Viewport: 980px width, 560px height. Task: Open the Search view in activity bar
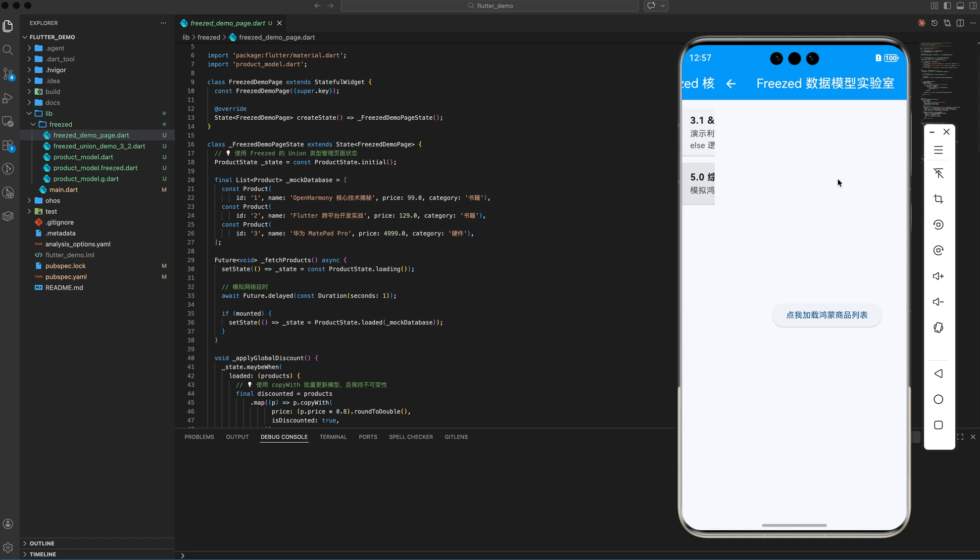point(8,50)
